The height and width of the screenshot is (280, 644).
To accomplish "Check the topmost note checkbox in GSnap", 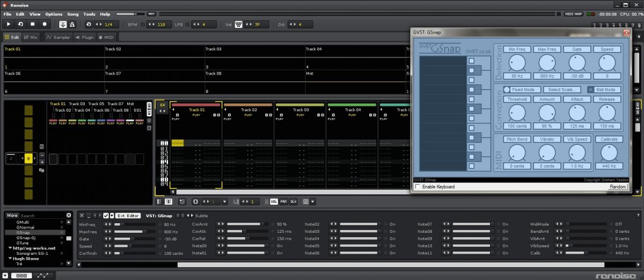I will pos(472,61).
